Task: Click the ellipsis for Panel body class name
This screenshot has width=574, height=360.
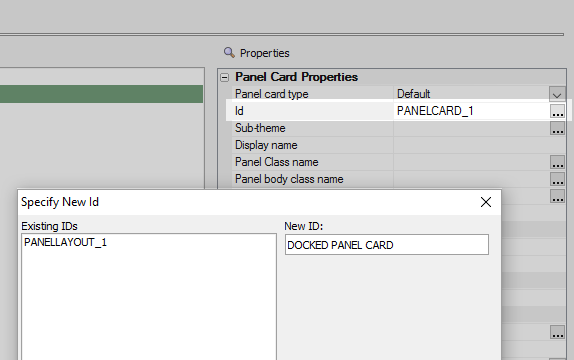Action: [x=558, y=179]
